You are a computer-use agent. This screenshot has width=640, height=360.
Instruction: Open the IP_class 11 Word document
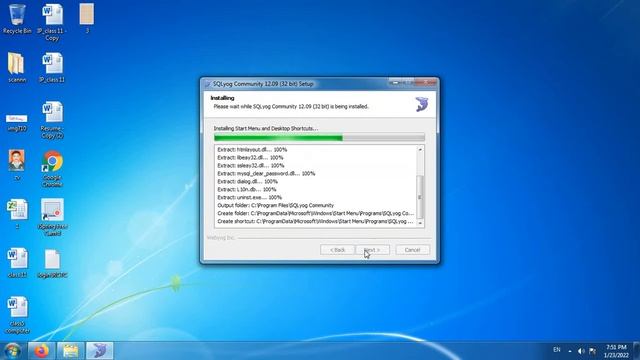[x=52, y=67]
